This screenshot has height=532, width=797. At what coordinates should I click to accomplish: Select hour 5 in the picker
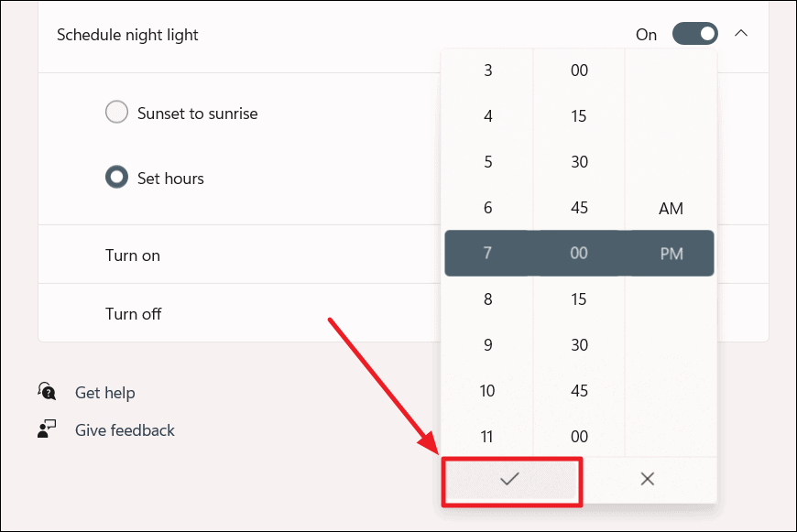click(487, 162)
